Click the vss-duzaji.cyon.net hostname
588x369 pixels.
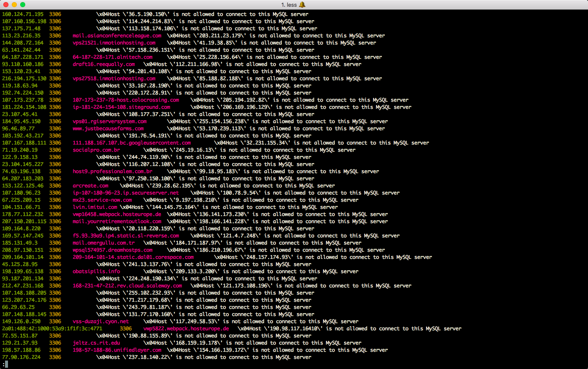101,322
